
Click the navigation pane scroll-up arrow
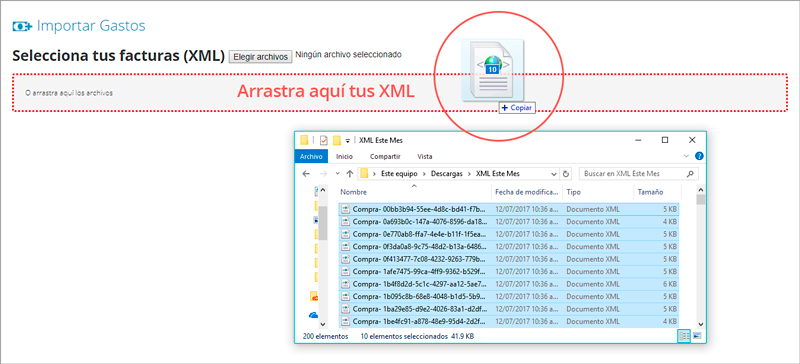[x=322, y=189]
